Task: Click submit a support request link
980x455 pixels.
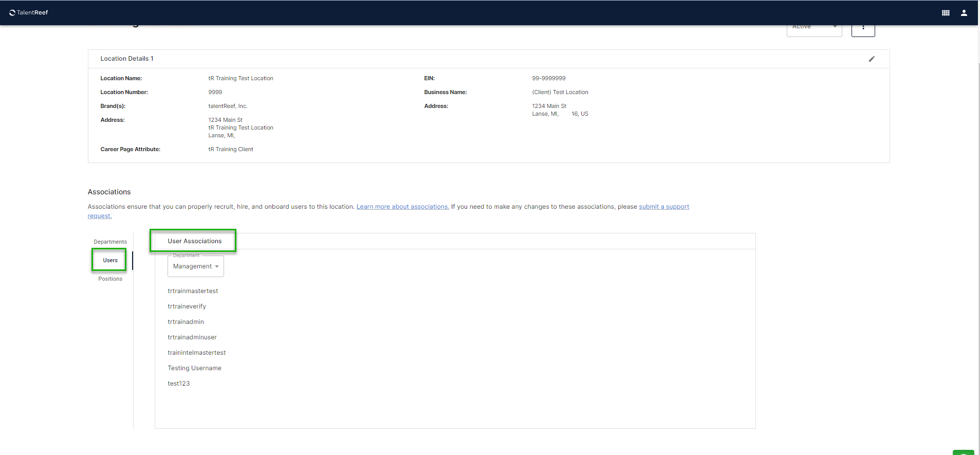Action: point(663,207)
